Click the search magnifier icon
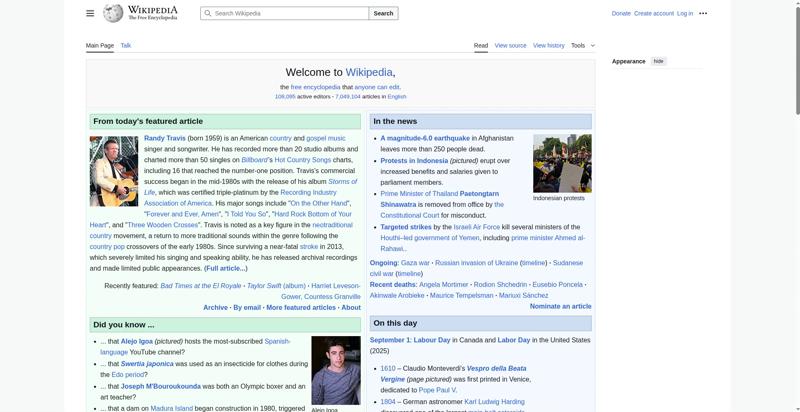Image resolution: width=800 pixels, height=412 pixels. [207, 13]
